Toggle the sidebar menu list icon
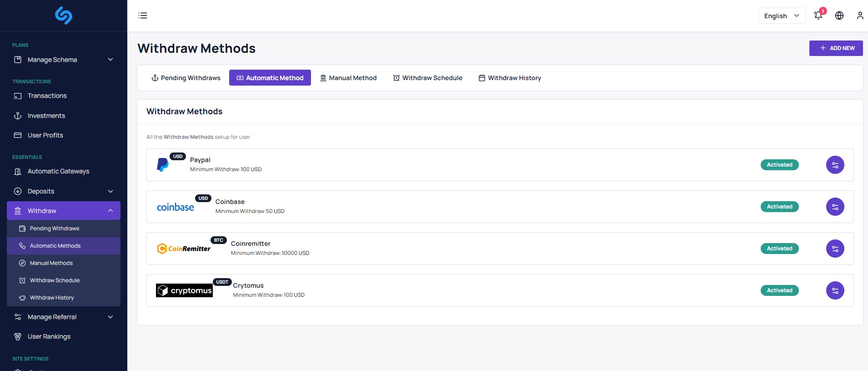The image size is (868, 371). click(x=143, y=15)
